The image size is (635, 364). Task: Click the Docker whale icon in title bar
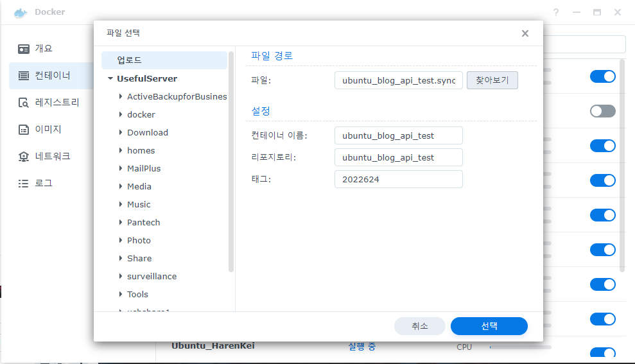21,12
